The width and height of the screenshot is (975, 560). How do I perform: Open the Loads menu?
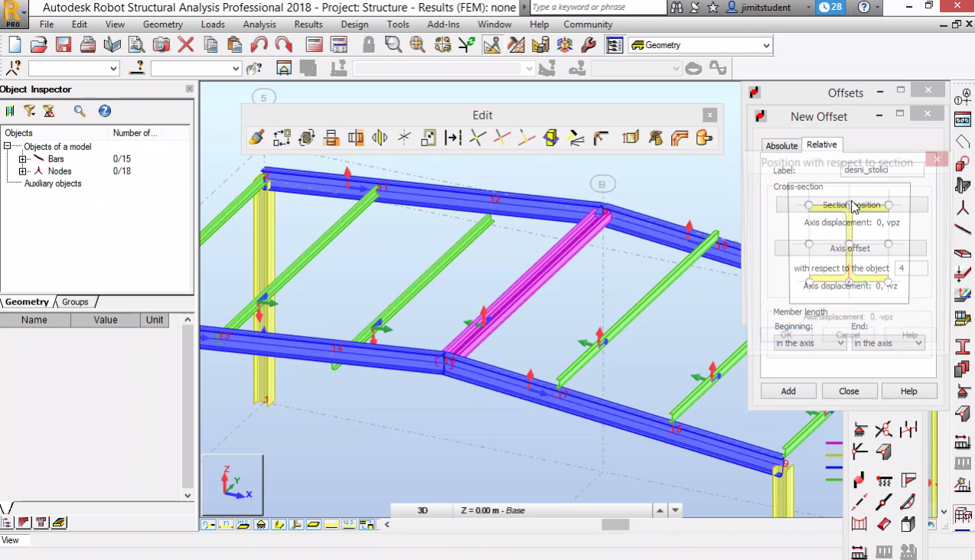213,24
